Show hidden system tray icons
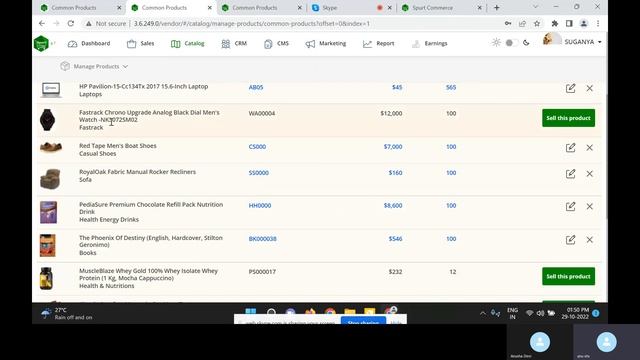 (x=483, y=313)
